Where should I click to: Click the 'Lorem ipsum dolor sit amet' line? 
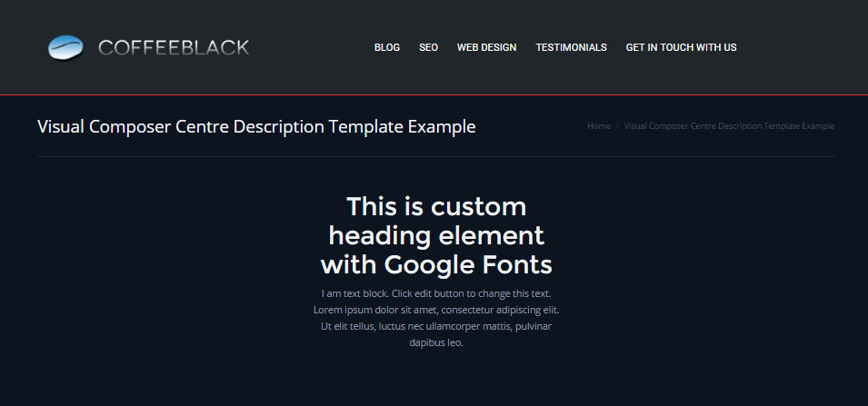[436, 310]
